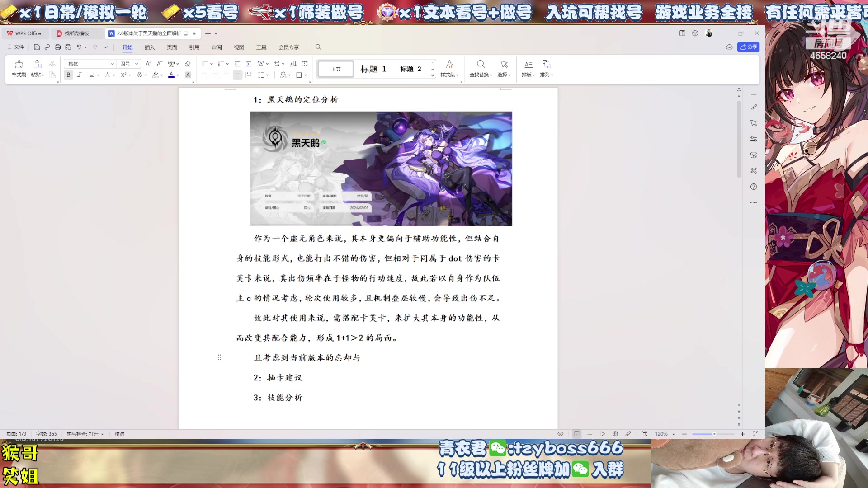Click the bold (B) formatting icon
The image size is (868, 488).
click(x=68, y=75)
